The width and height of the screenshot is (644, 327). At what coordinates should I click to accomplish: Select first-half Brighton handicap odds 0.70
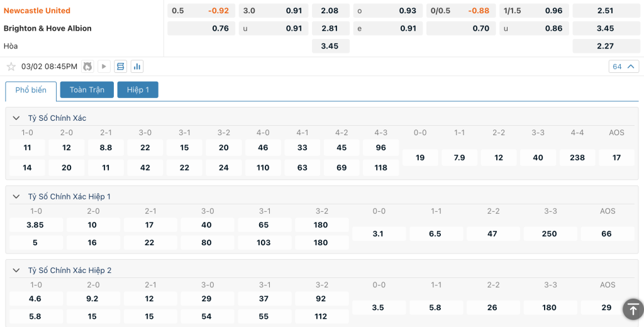click(x=461, y=28)
